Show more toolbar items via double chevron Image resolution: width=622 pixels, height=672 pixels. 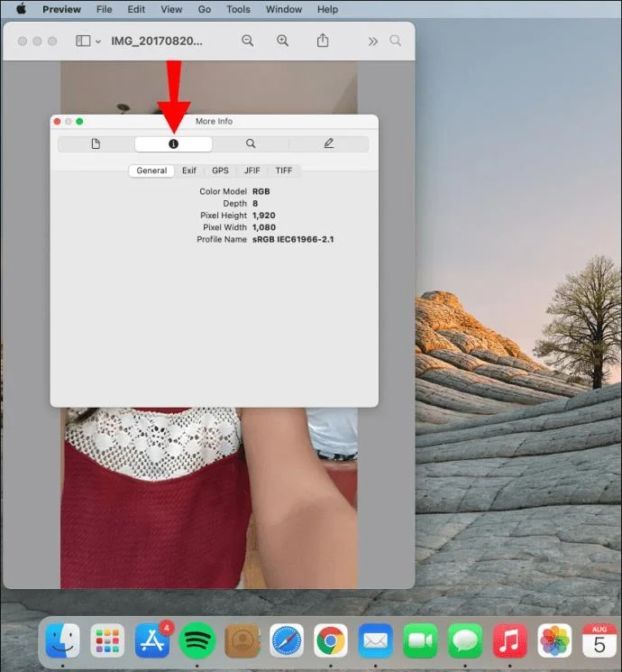(x=373, y=41)
